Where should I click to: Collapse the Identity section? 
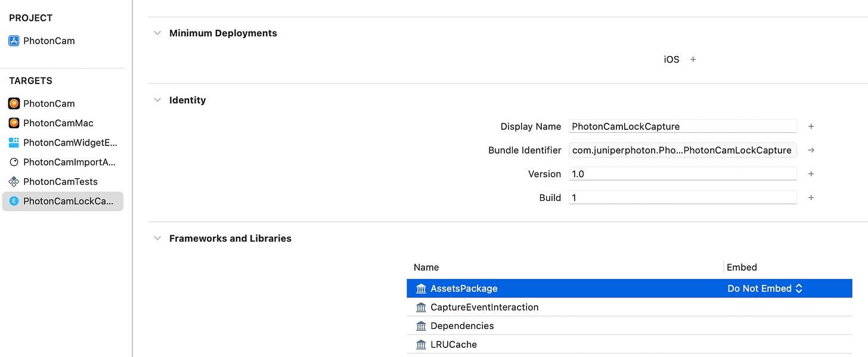[157, 100]
